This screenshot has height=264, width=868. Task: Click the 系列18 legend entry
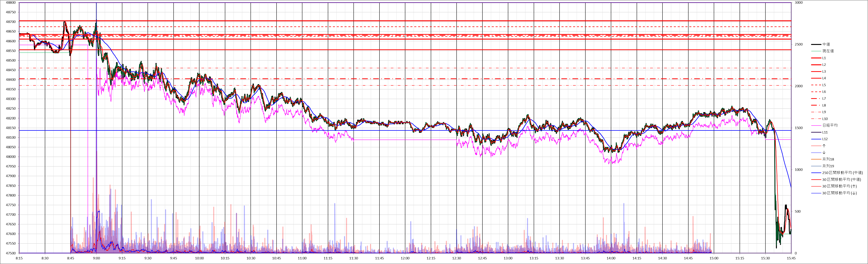[x=828, y=159]
